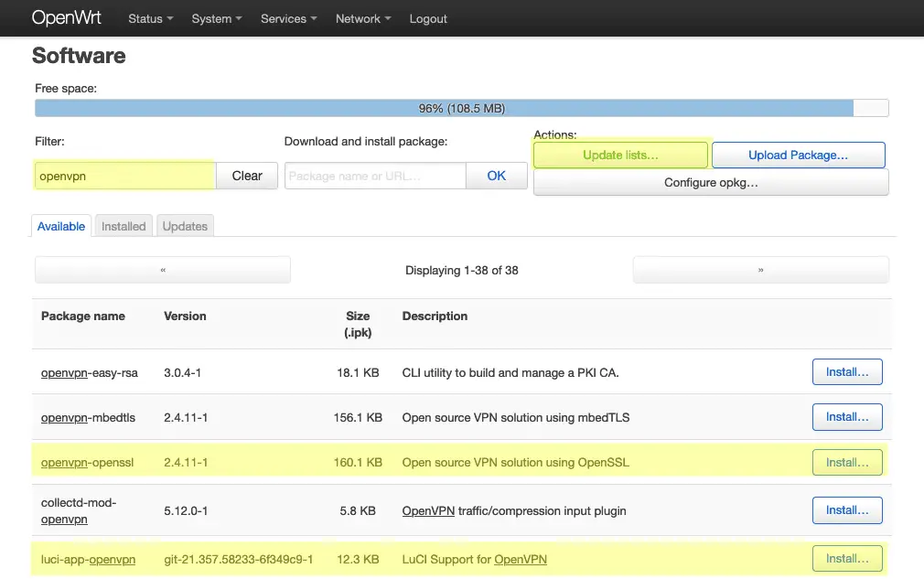Expand the Network menu

pyautogui.click(x=363, y=19)
